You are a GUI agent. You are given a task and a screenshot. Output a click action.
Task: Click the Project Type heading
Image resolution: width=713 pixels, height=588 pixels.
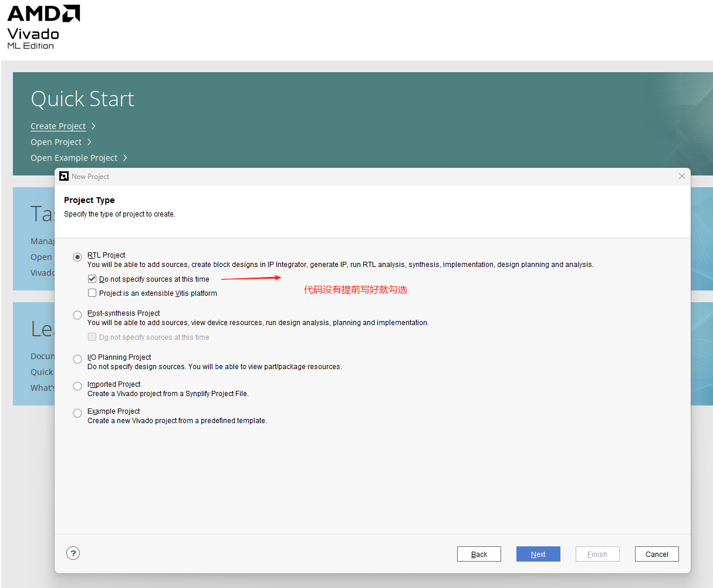coord(89,200)
